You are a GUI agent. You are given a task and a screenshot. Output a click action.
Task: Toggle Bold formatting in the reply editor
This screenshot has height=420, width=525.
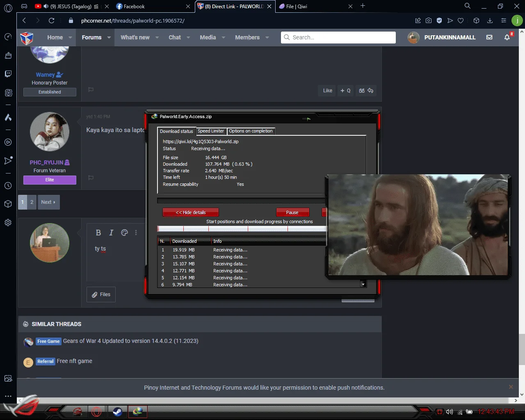point(98,233)
